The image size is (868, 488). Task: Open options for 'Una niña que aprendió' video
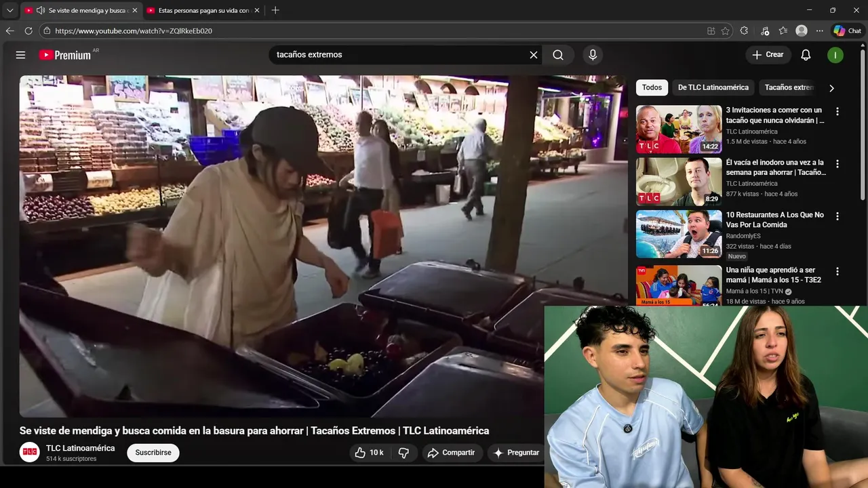click(x=837, y=271)
